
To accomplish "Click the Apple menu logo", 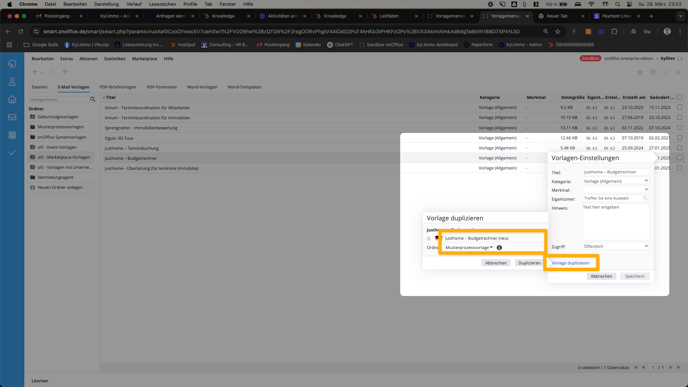I will pos(10,4).
